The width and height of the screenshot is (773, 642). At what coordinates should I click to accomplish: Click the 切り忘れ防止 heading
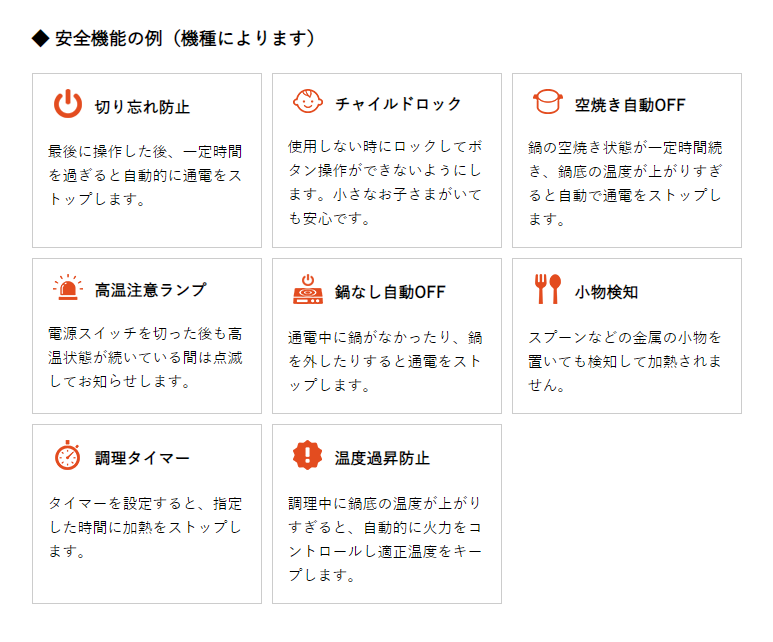(142, 106)
